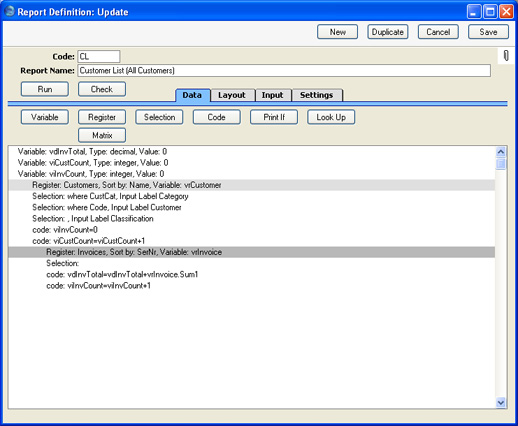Click the Look Up button
Image resolution: width=518 pixels, height=426 pixels.
331,117
